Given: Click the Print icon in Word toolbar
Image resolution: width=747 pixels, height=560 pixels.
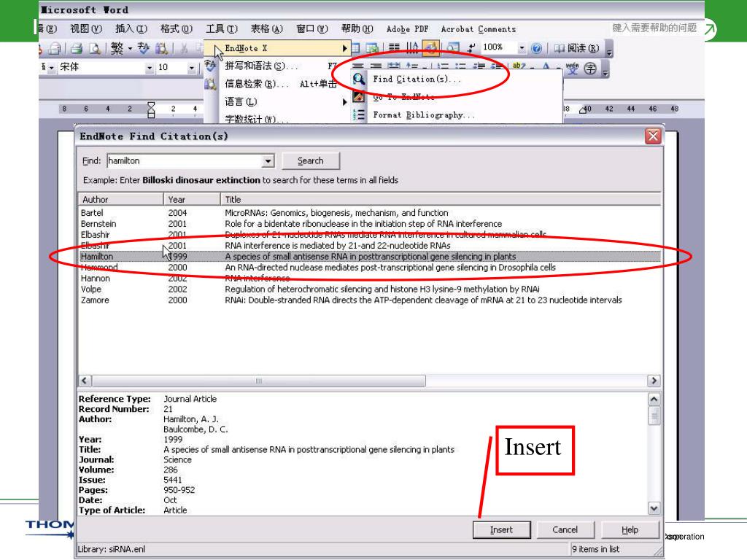Looking at the screenshot, I should [76, 48].
